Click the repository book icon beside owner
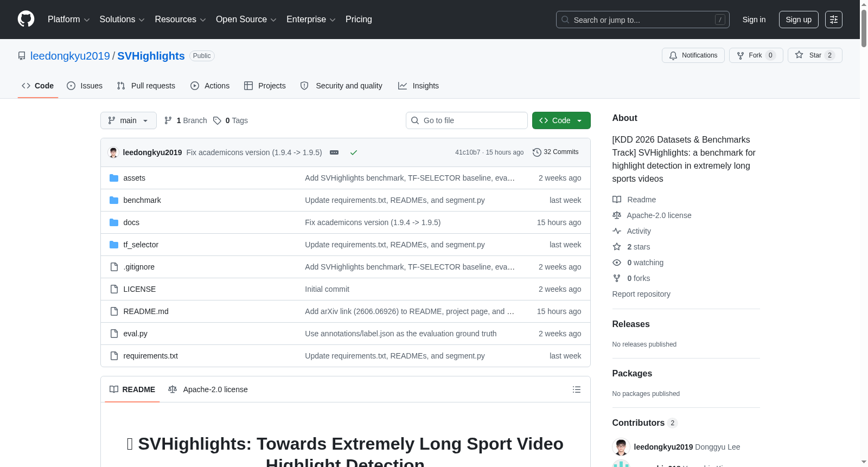Viewport: 868px width, 467px height. (22, 56)
